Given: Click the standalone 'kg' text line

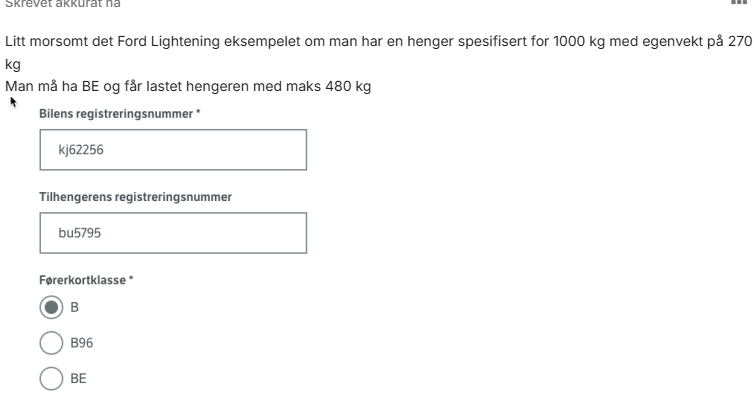Looking at the screenshot, I should click(13, 64).
